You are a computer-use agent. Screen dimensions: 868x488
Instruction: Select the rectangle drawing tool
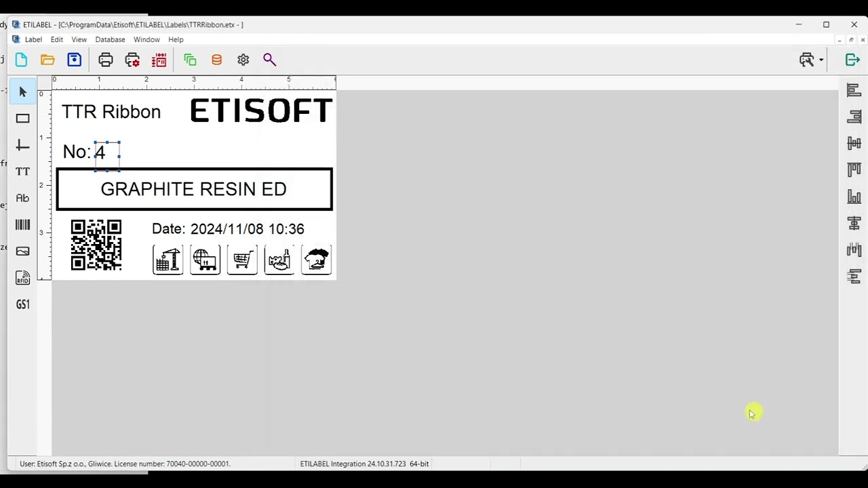(x=22, y=119)
